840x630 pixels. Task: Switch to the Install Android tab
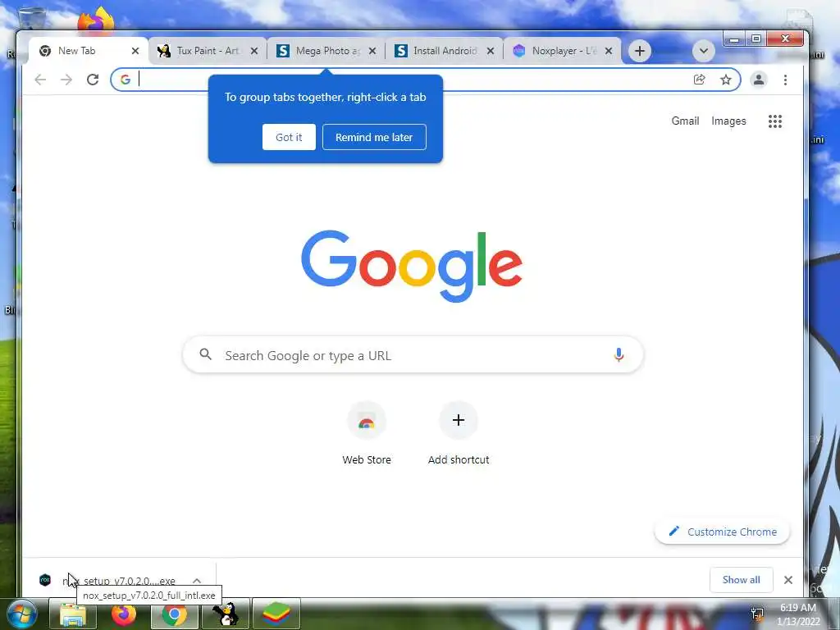pyautogui.click(x=445, y=51)
